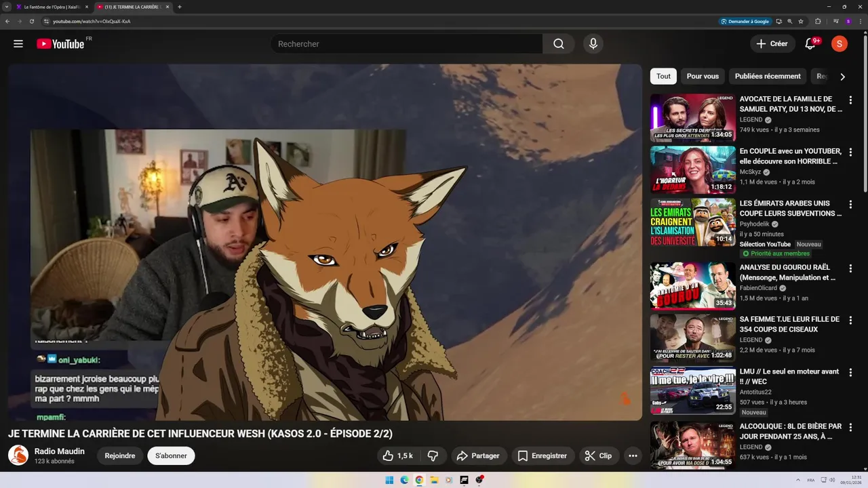Open LES ÉMIRATS ARABES UNIS video thumbnail
Screen dimensions: 868x488
tap(693, 222)
